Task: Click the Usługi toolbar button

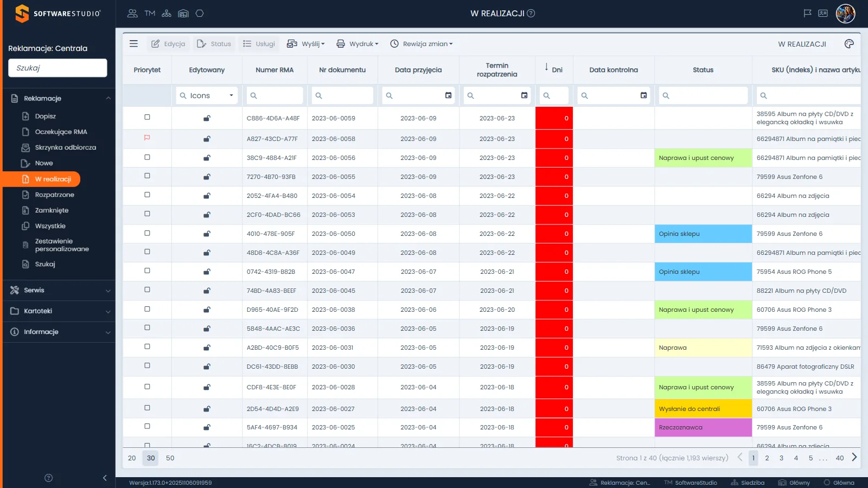Action: click(x=259, y=44)
